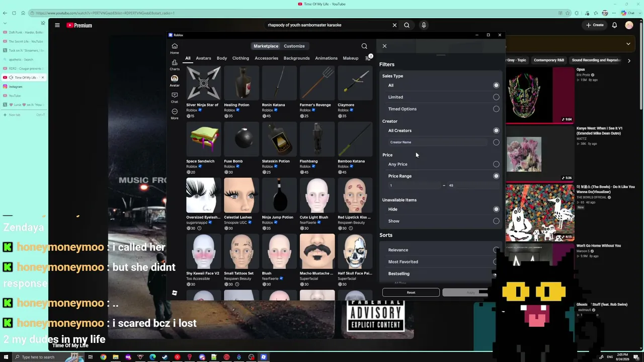644x362 pixels.
Task: Click the Windows taskbar search box
Action: tap(48, 357)
